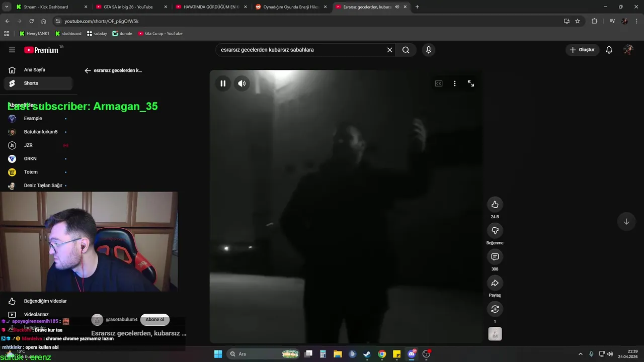Viewport: 644px width, 362px height.
Task: Open the Batuhanfurkan5 subscription channel
Action: tap(38, 132)
